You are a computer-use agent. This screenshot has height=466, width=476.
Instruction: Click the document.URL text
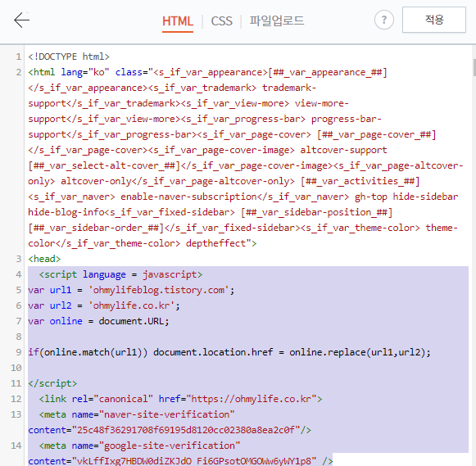pos(131,321)
